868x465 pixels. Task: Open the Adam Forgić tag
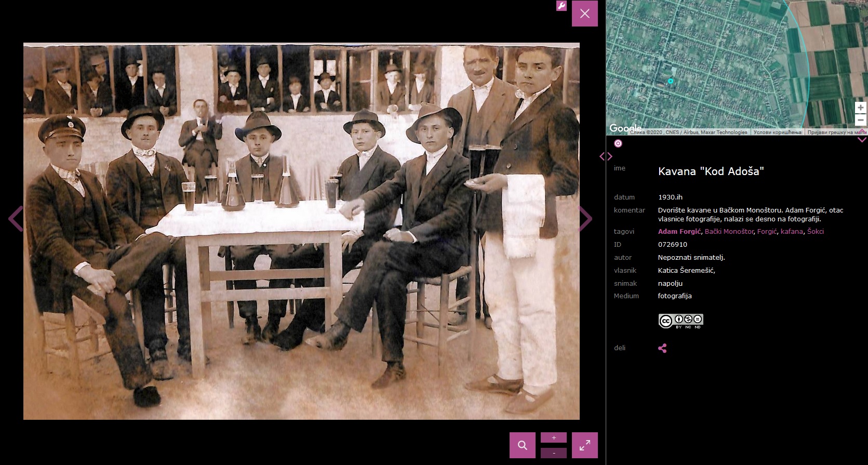679,232
